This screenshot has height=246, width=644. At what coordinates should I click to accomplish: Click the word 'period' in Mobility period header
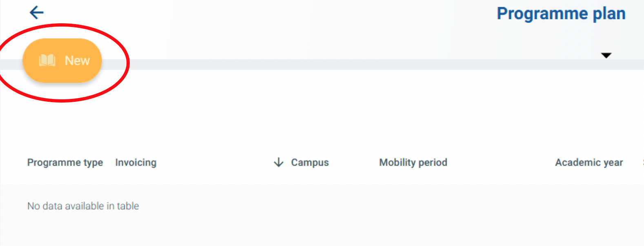[x=433, y=163]
